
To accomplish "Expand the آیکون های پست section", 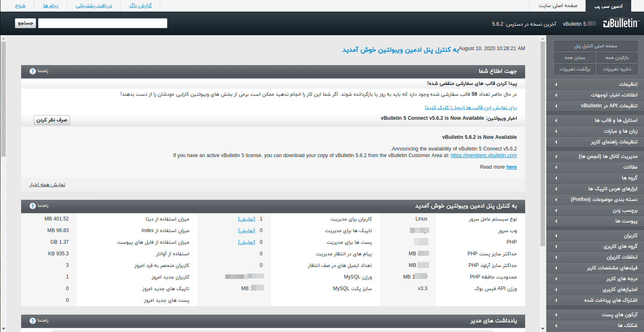I will [596, 315].
